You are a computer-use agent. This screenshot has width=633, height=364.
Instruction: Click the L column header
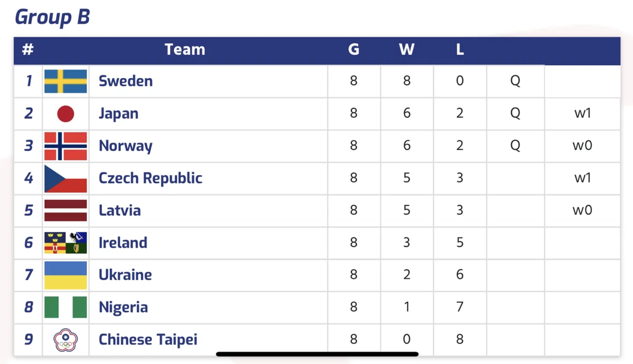tap(459, 50)
